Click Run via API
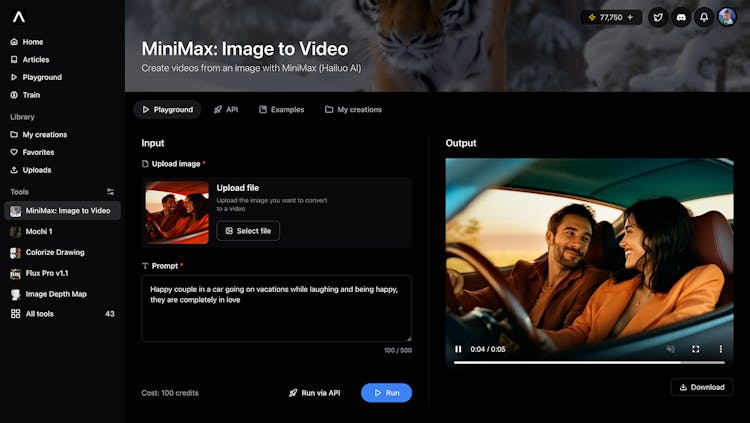This screenshot has width=750, height=423. (315, 393)
